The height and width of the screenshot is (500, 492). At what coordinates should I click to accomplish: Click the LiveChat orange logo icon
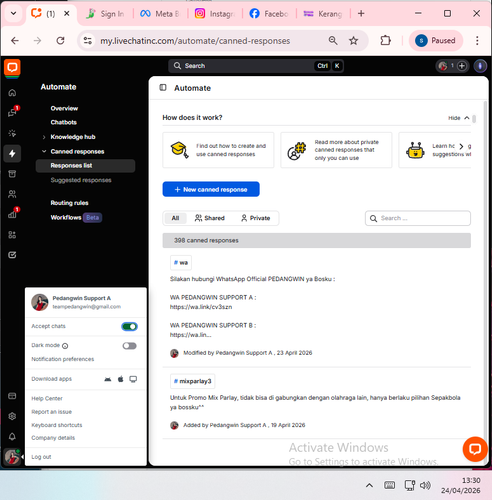tap(12, 68)
